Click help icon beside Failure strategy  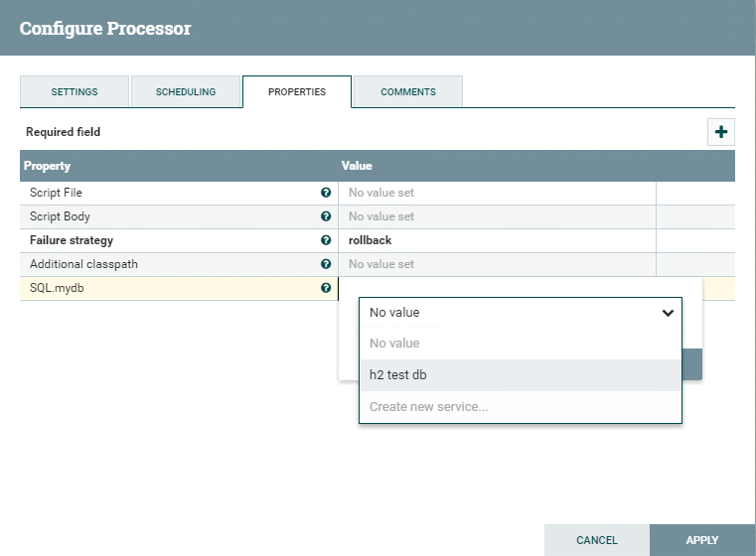click(326, 240)
